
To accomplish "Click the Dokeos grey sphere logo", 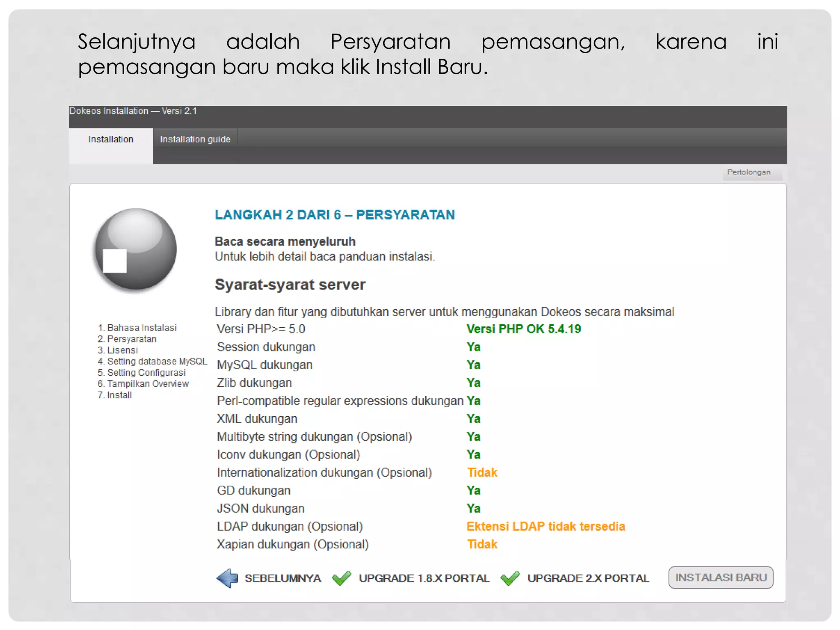I will tap(136, 249).
